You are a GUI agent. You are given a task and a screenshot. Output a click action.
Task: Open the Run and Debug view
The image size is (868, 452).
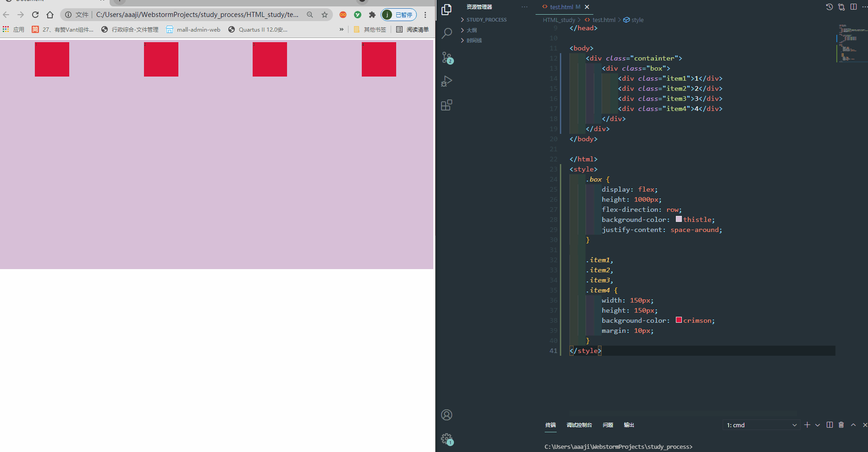[446, 81]
